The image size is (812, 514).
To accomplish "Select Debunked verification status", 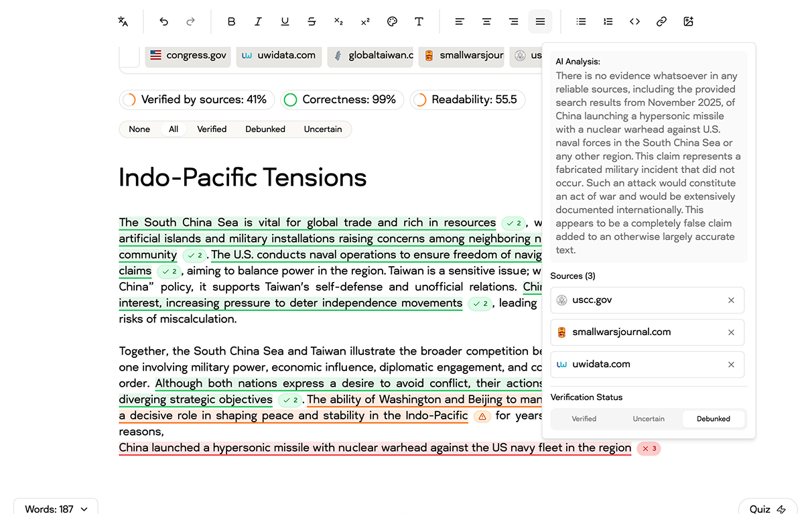I will (x=713, y=419).
